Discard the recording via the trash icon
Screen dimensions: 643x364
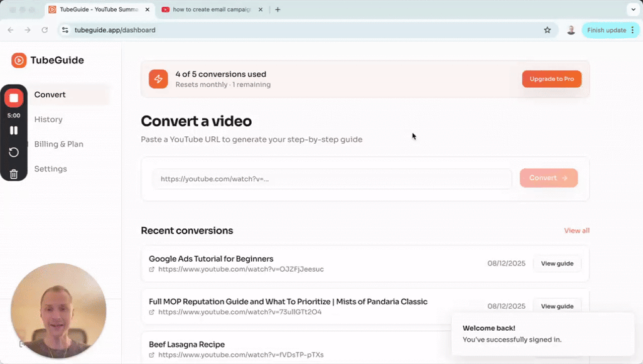coord(14,174)
